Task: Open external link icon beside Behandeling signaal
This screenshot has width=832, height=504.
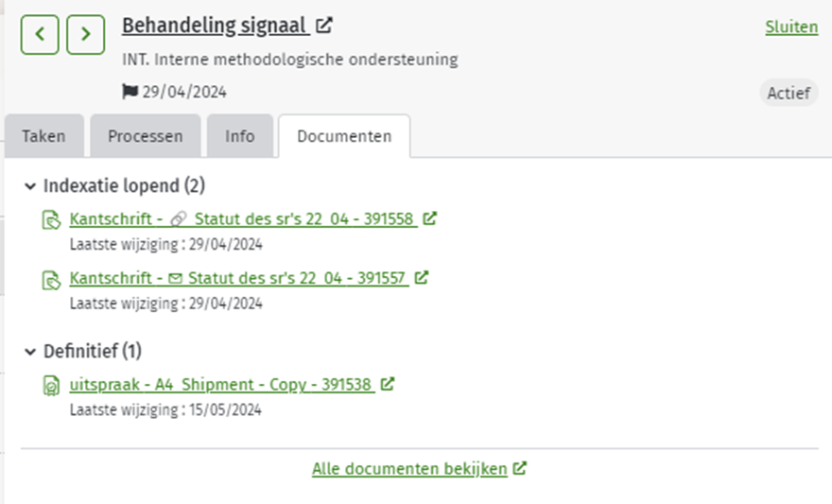Action: (x=323, y=25)
